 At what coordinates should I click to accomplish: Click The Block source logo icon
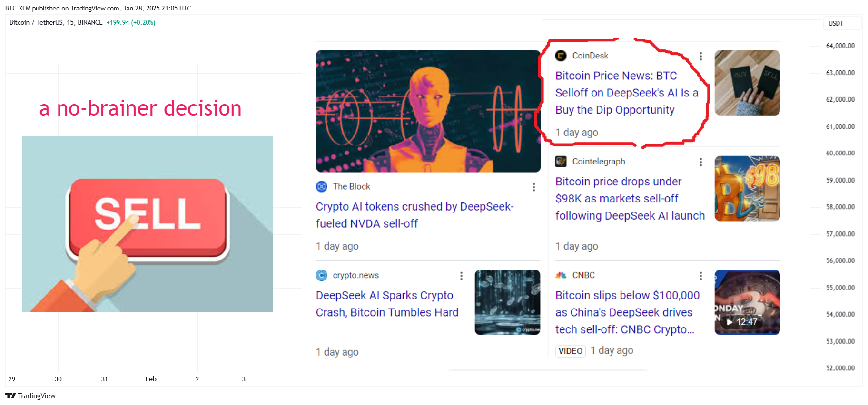coord(322,186)
